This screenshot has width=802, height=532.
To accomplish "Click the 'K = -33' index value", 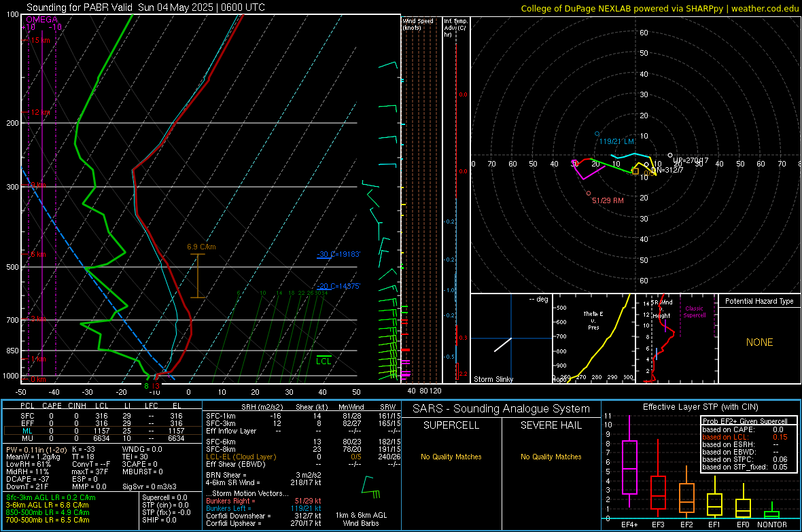I will pos(84,449).
